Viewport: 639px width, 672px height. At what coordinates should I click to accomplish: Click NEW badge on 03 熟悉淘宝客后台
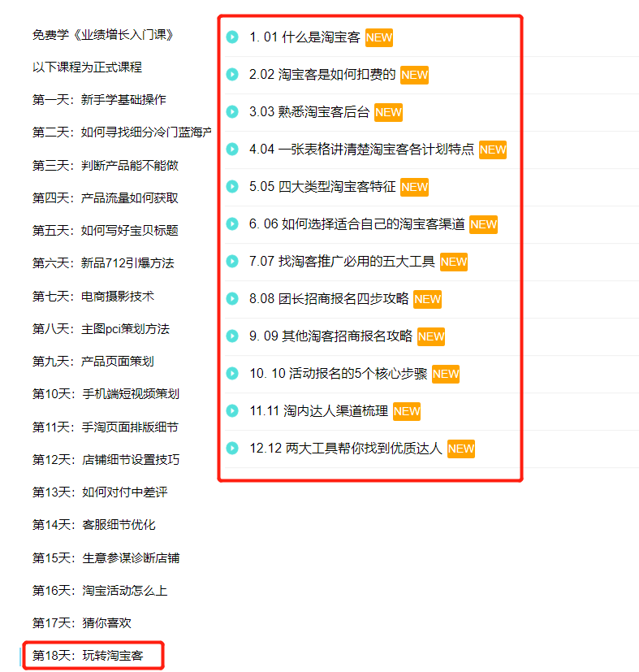click(388, 112)
